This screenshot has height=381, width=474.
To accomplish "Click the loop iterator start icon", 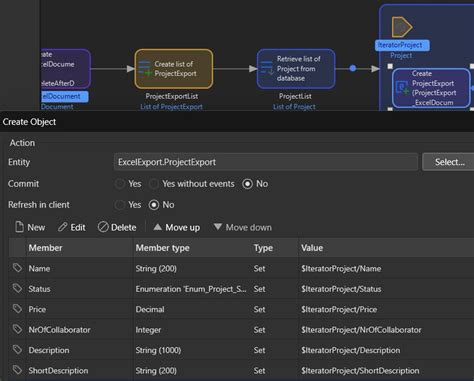I will pyautogui.click(x=402, y=27).
